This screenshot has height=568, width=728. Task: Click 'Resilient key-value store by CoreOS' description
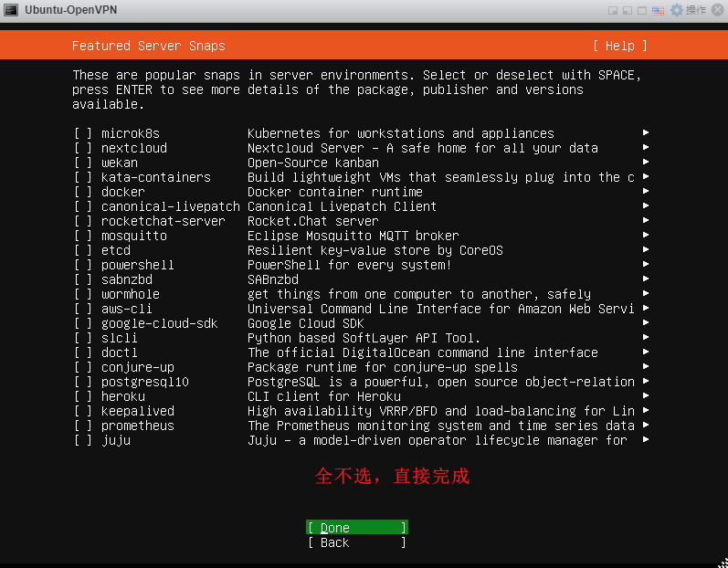(x=375, y=250)
